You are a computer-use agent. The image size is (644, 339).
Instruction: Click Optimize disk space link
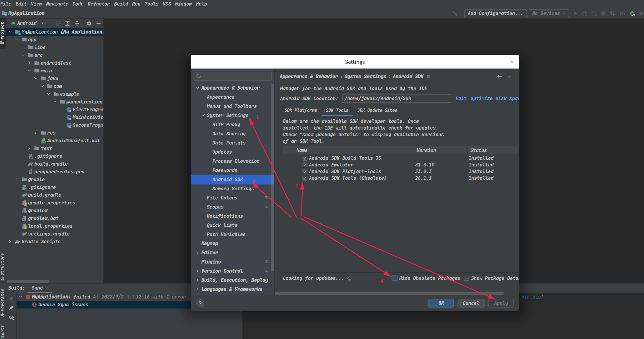(494, 98)
